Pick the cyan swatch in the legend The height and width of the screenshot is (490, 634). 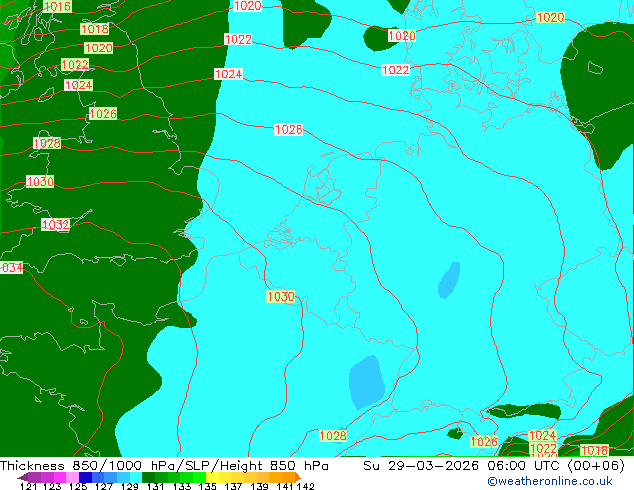136,477
